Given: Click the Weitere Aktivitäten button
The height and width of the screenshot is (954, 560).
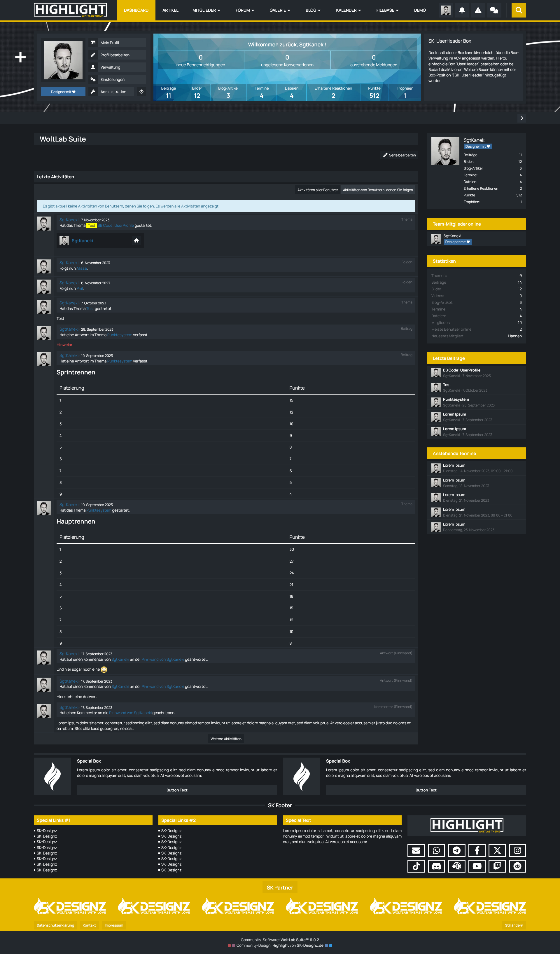Looking at the screenshot, I should coord(226,739).
